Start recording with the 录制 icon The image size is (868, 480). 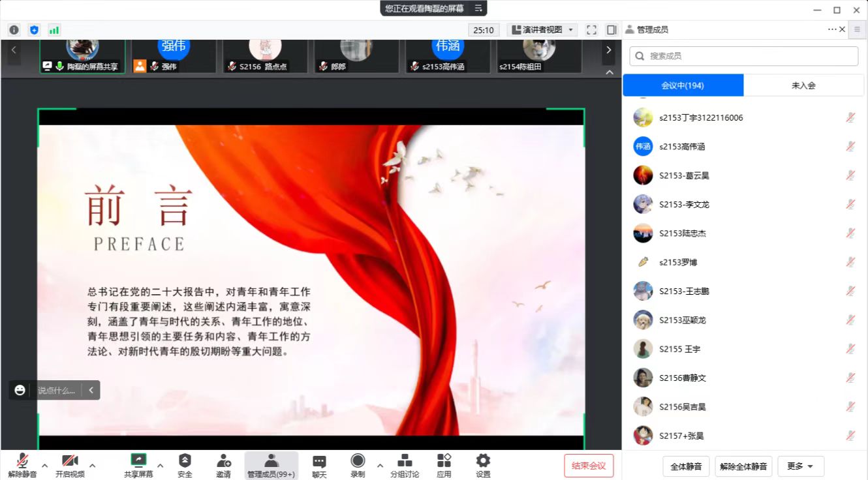coord(358,461)
